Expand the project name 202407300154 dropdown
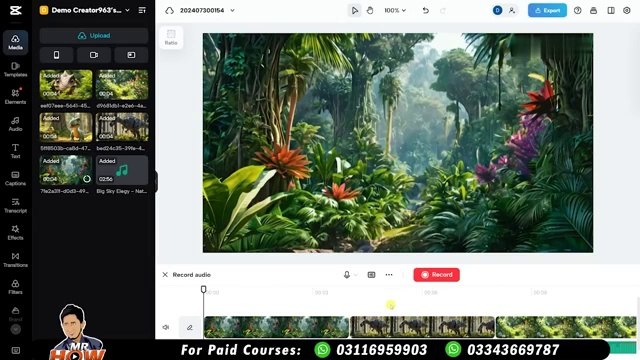640x360 pixels. point(232,11)
